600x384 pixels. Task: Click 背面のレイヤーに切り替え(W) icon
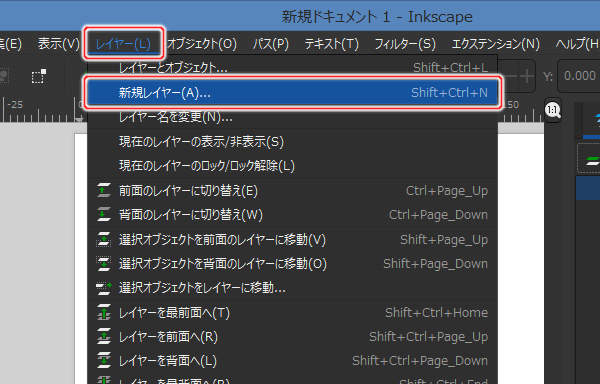coord(104,215)
